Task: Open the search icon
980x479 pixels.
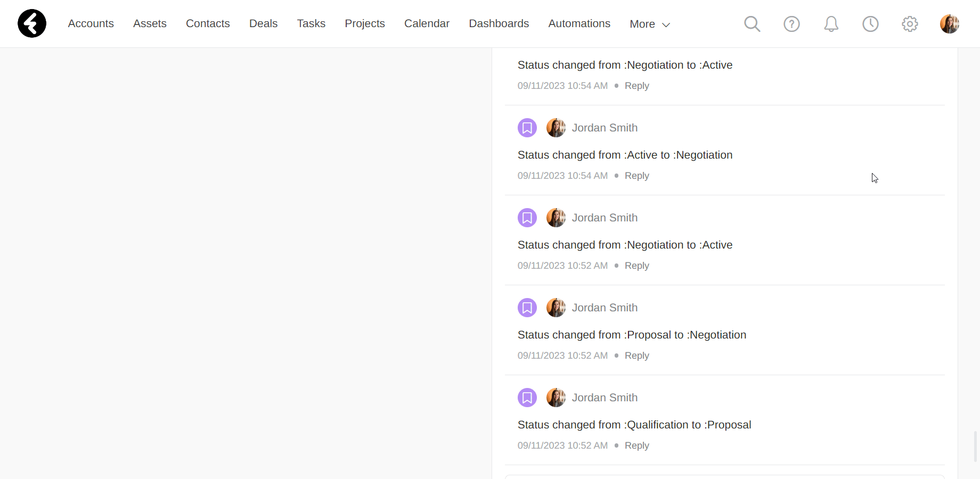Action: pyautogui.click(x=752, y=24)
